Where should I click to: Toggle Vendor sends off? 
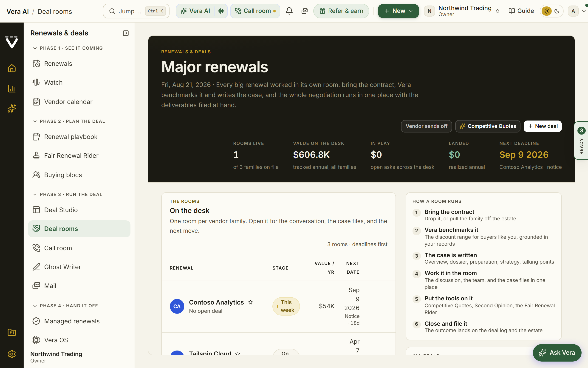(x=427, y=126)
